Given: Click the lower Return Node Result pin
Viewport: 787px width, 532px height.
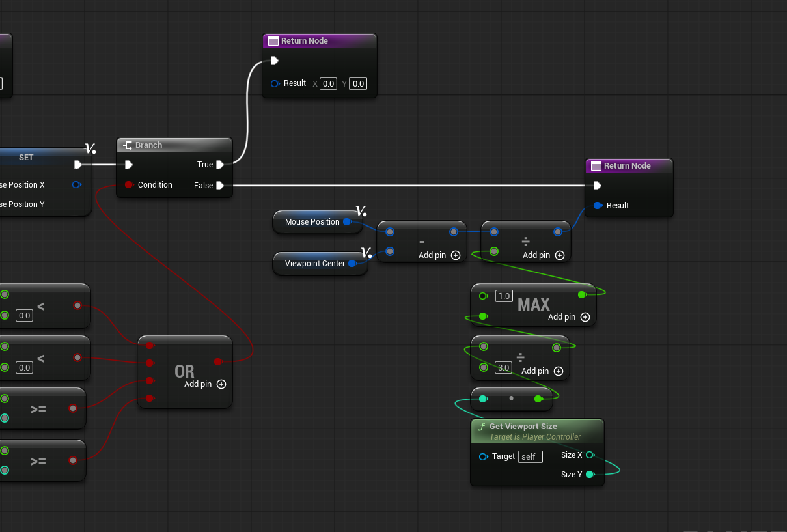Looking at the screenshot, I should click(598, 206).
